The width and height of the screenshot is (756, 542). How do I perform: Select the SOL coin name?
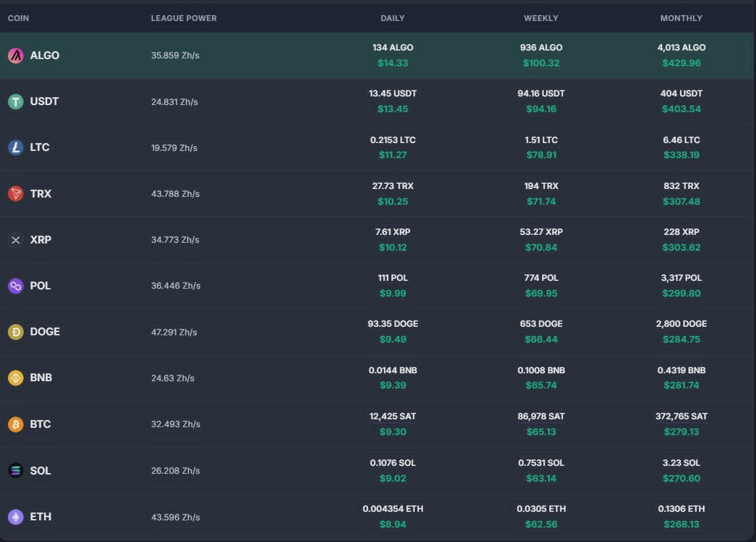point(40,470)
